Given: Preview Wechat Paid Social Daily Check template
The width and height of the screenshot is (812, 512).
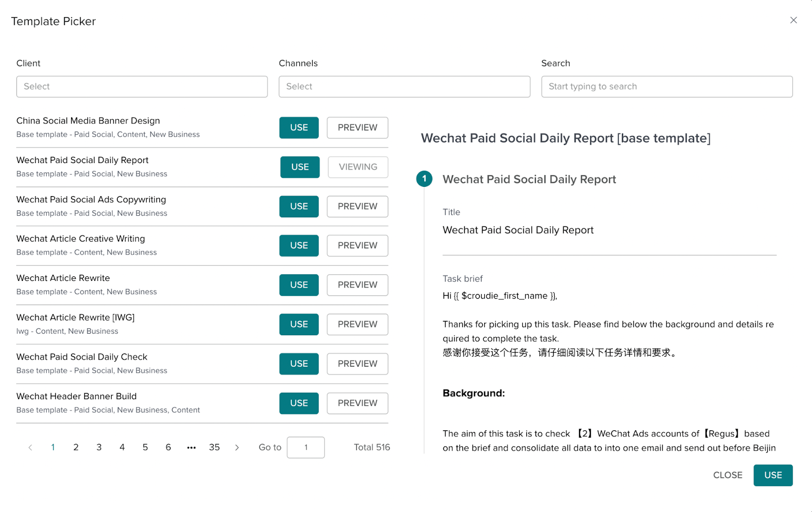Looking at the screenshot, I should [x=357, y=364].
